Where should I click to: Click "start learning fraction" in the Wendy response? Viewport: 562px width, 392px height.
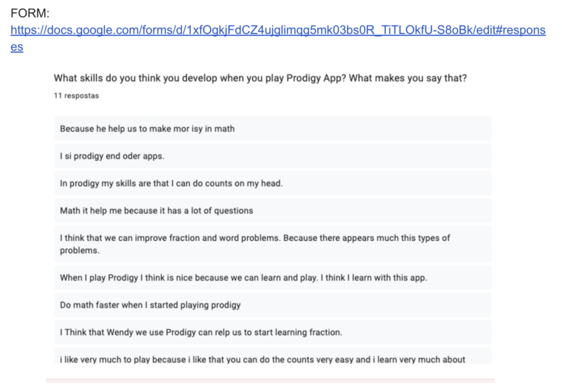291,332
